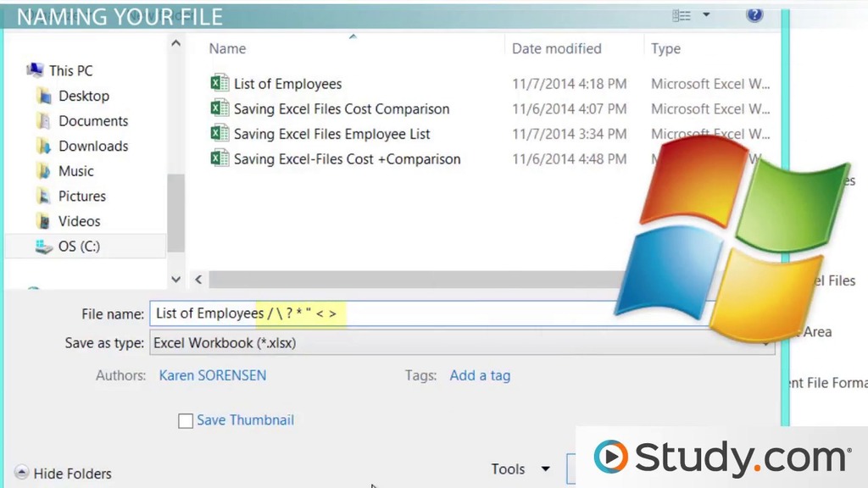Select Saving Excel Files Cost Comparison file icon

click(x=220, y=108)
